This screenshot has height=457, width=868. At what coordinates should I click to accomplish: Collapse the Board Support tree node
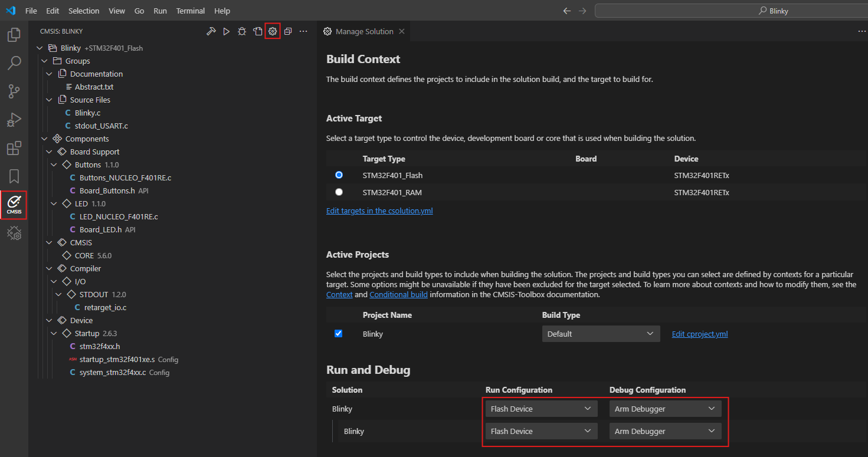(x=50, y=152)
